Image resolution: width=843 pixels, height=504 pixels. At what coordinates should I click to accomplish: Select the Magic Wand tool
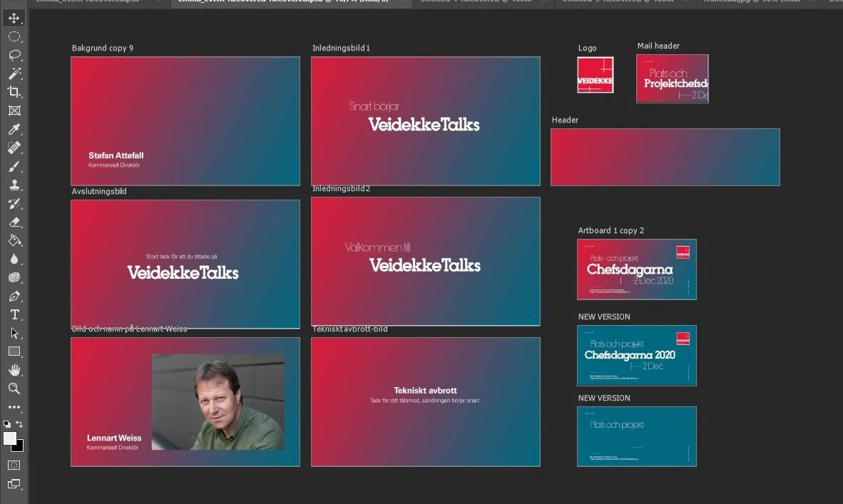click(x=14, y=73)
